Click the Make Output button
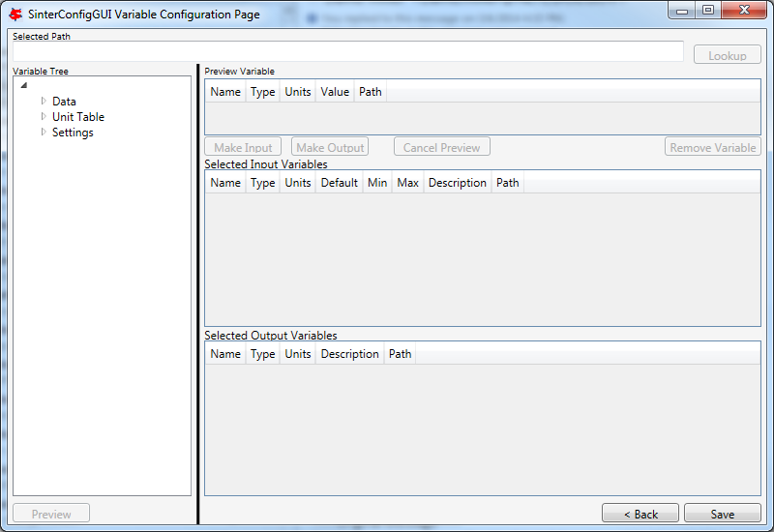This screenshot has height=532, width=774. tap(330, 147)
